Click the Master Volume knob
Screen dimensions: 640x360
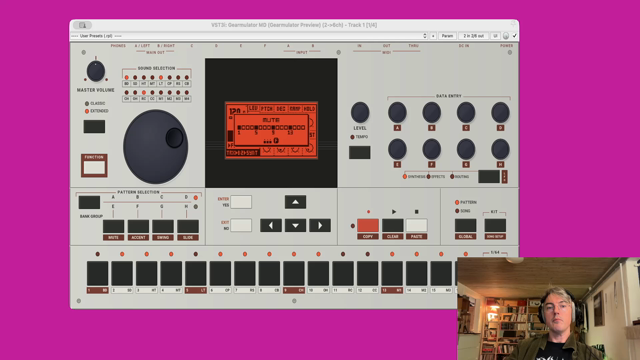click(96, 71)
